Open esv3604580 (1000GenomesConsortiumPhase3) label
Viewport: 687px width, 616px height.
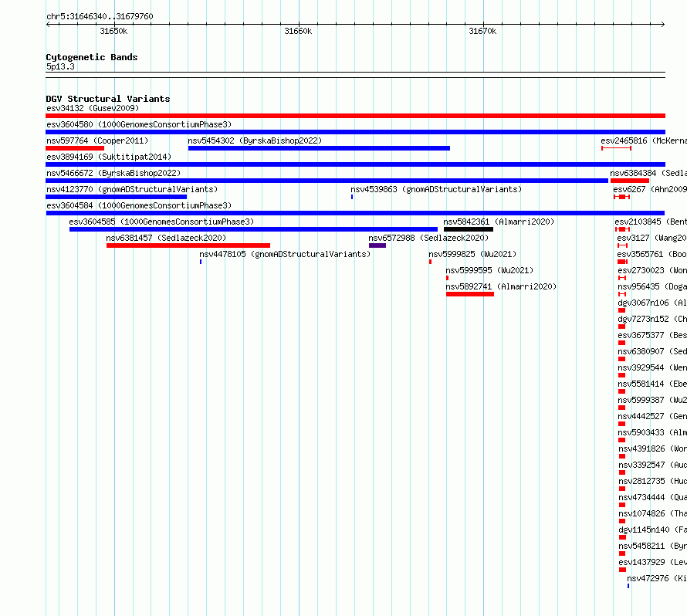pyautogui.click(x=139, y=124)
